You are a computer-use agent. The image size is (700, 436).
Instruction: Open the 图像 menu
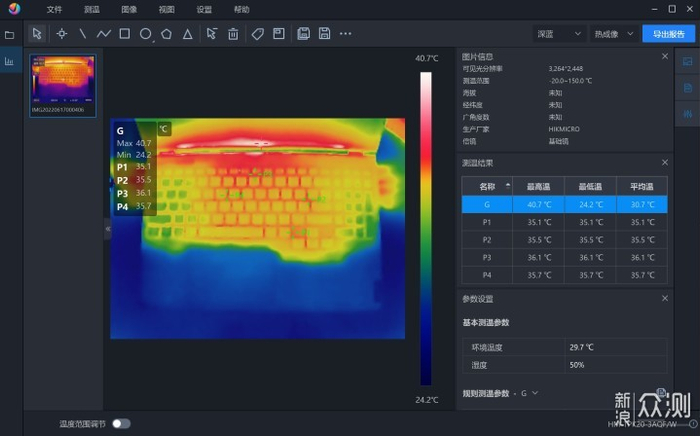coord(129,9)
